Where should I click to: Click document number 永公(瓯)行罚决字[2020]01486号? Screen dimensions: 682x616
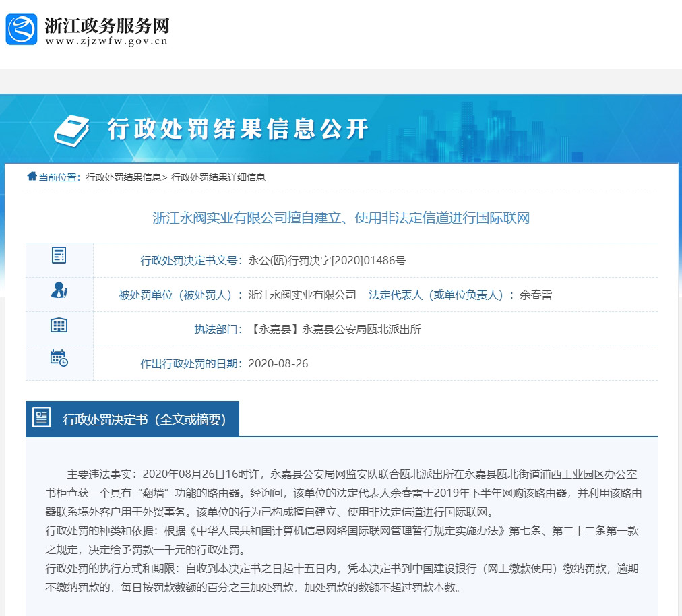click(x=327, y=260)
